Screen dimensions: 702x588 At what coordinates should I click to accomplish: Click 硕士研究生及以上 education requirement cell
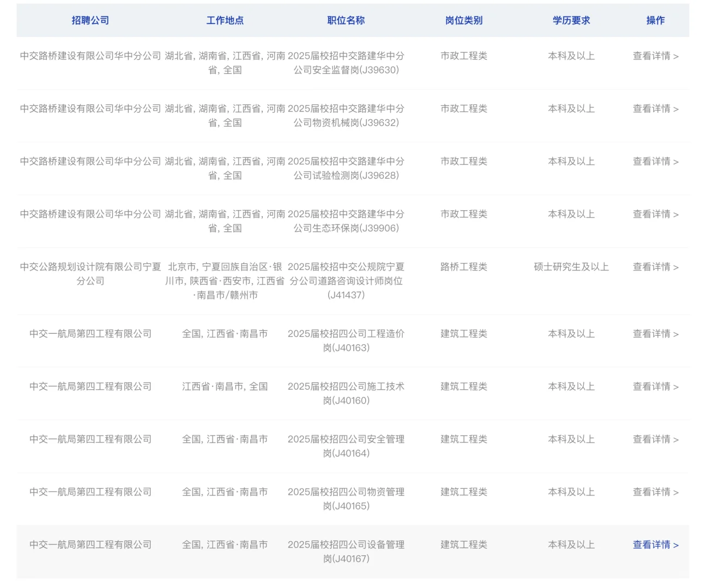pos(571,267)
